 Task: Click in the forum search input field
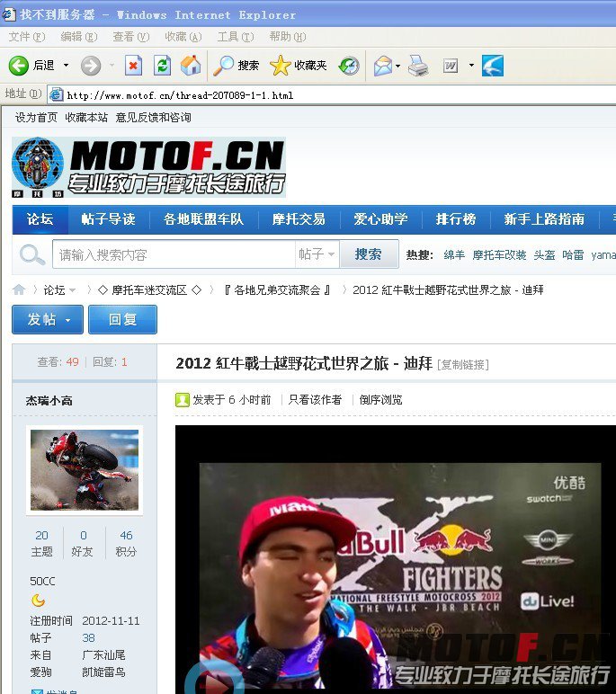[174, 254]
